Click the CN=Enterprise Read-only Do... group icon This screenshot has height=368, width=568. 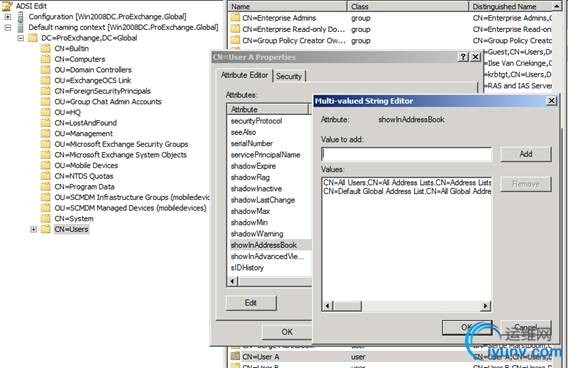point(235,29)
